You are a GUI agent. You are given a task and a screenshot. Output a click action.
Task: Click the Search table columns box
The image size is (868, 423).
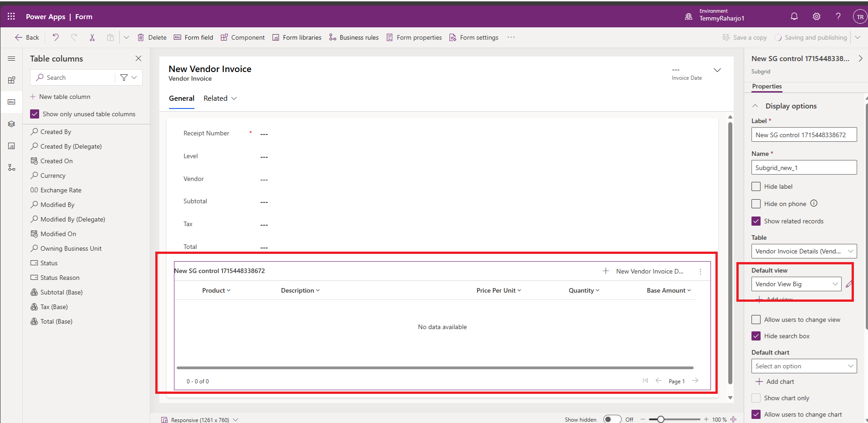(x=73, y=77)
